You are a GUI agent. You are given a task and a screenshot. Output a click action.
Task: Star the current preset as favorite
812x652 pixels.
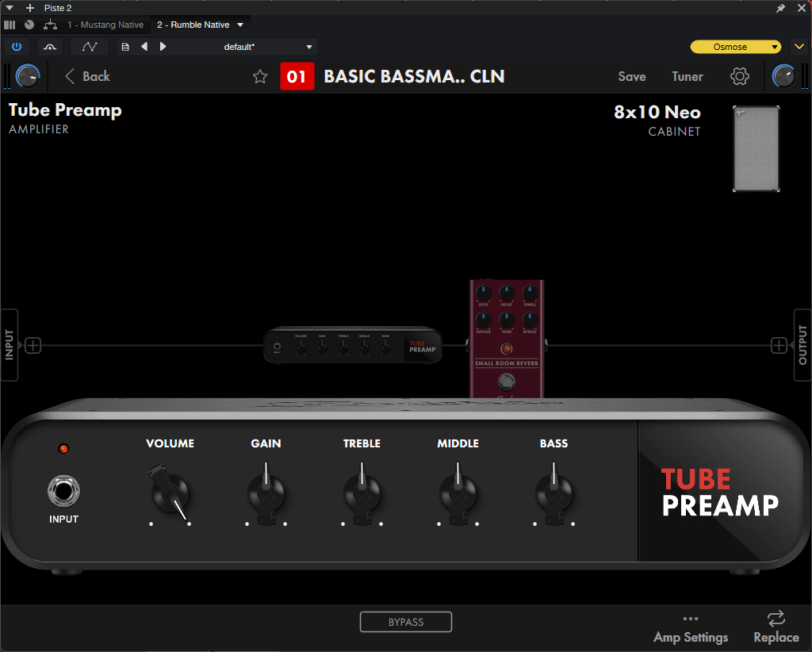point(260,76)
